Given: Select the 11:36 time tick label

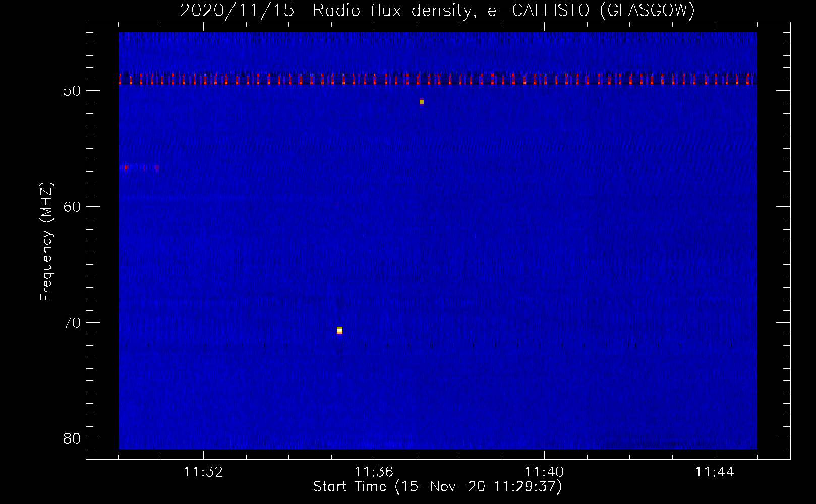Looking at the screenshot, I should 374,472.
